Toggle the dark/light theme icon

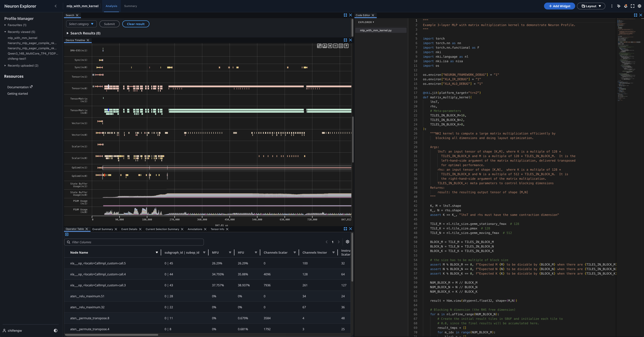pos(55,331)
